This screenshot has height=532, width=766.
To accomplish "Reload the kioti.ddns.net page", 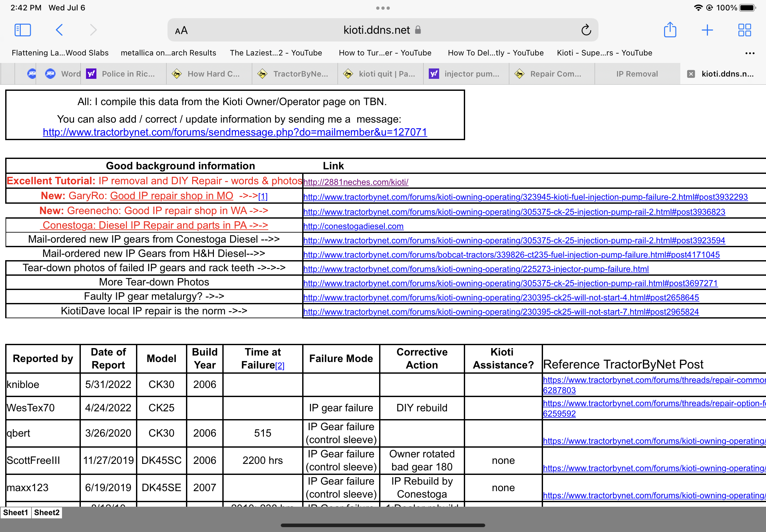I will 586,30.
